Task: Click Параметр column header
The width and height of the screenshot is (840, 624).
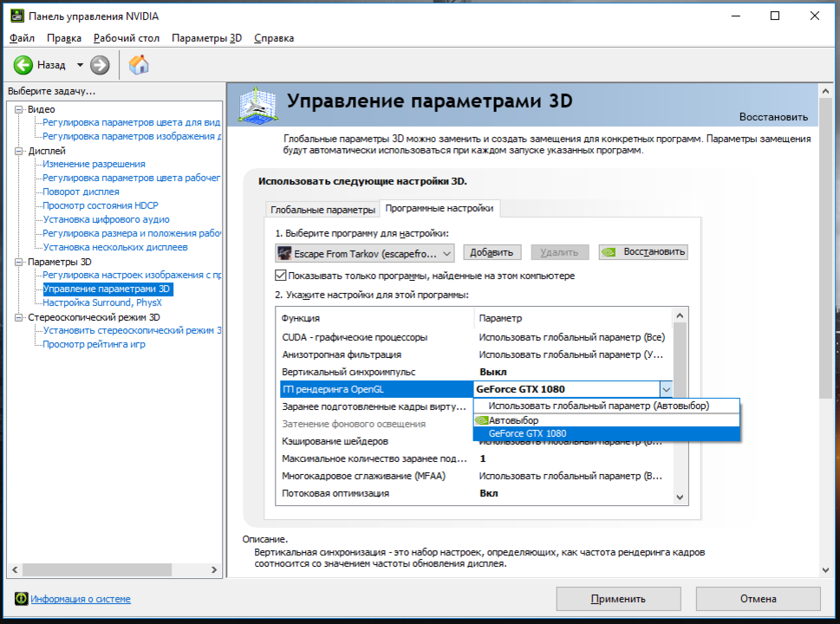Action: click(573, 318)
